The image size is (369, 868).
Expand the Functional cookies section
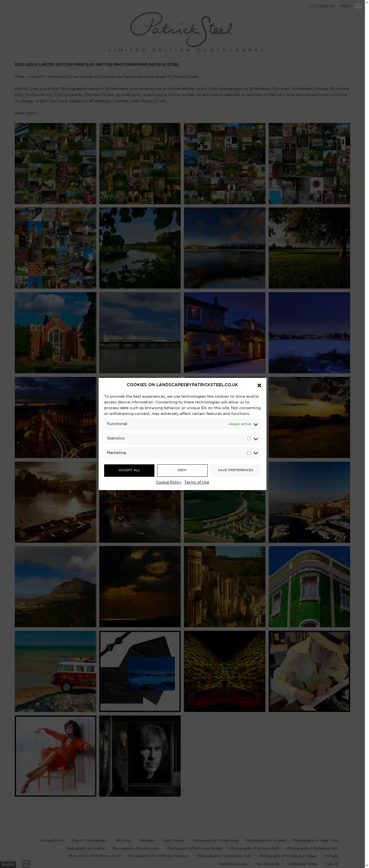256,424
